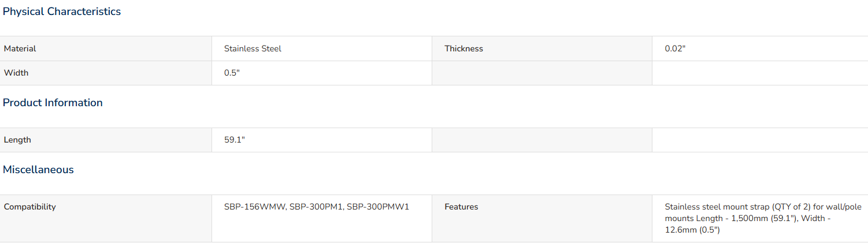Click the Product Information heading
The image size is (868, 243).
coord(53,103)
